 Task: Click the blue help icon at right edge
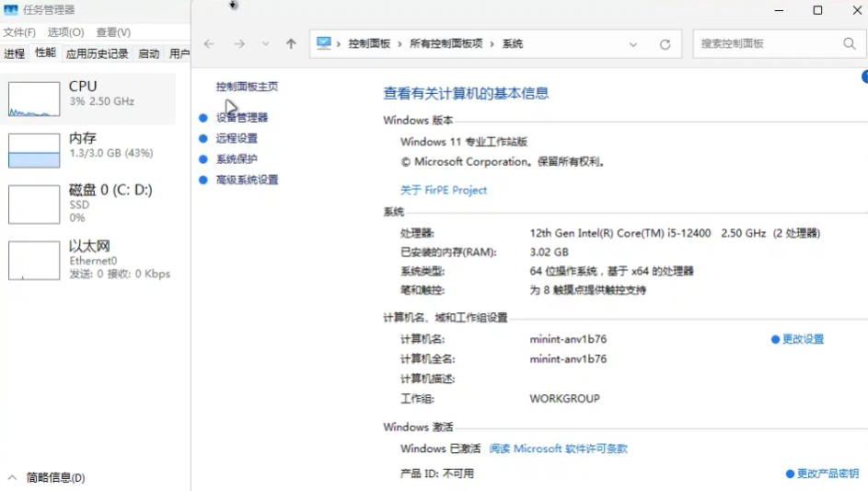(864, 76)
